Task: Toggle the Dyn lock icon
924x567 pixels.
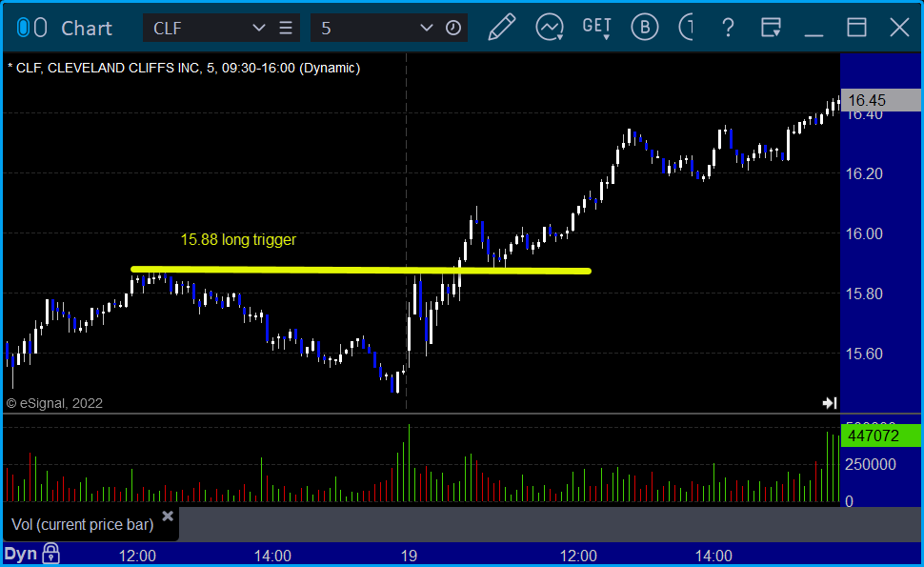Action: [x=50, y=554]
